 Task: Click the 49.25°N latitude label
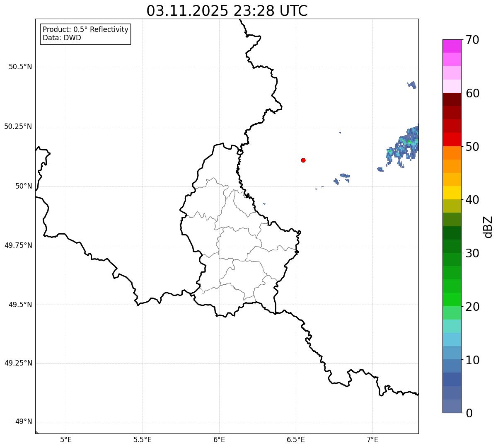[x=18, y=363]
